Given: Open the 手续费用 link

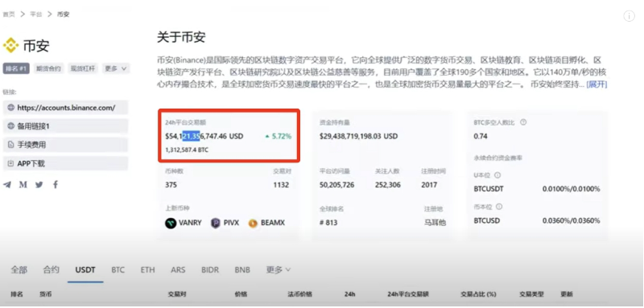Looking at the screenshot, I should pyautogui.click(x=65, y=145).
